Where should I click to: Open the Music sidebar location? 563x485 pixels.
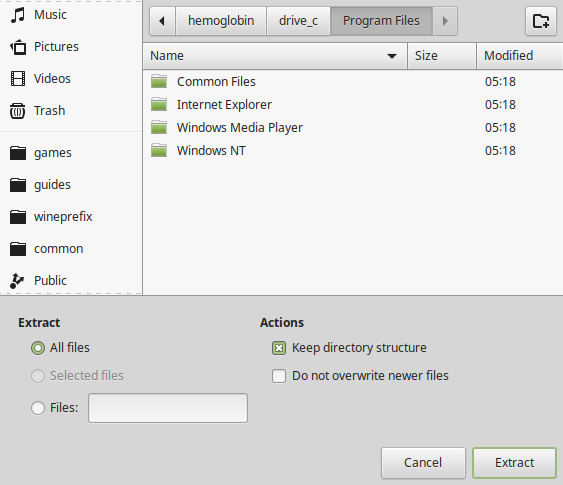coord(71,15)
